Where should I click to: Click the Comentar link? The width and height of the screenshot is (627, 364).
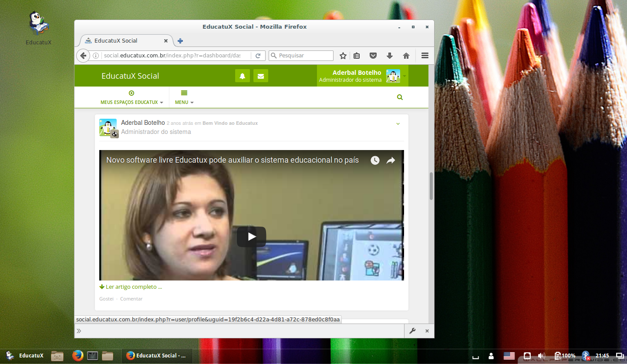click(131, 299)
